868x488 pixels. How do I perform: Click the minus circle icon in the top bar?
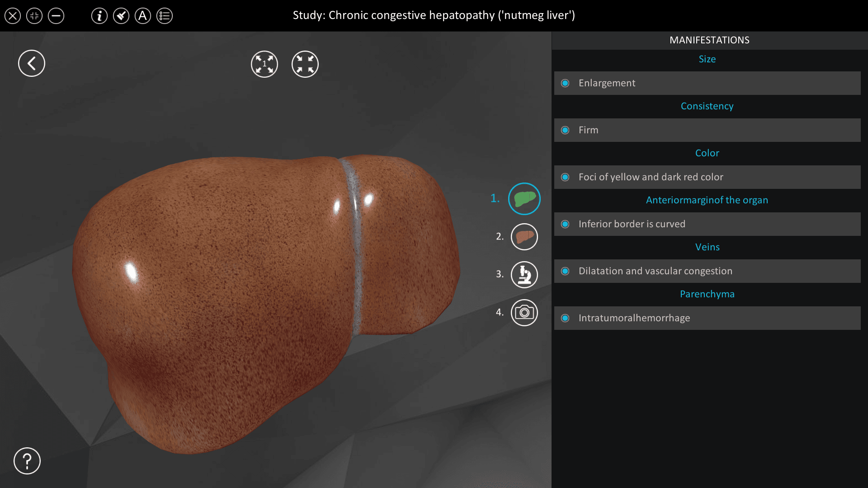(x=56, y=16)
